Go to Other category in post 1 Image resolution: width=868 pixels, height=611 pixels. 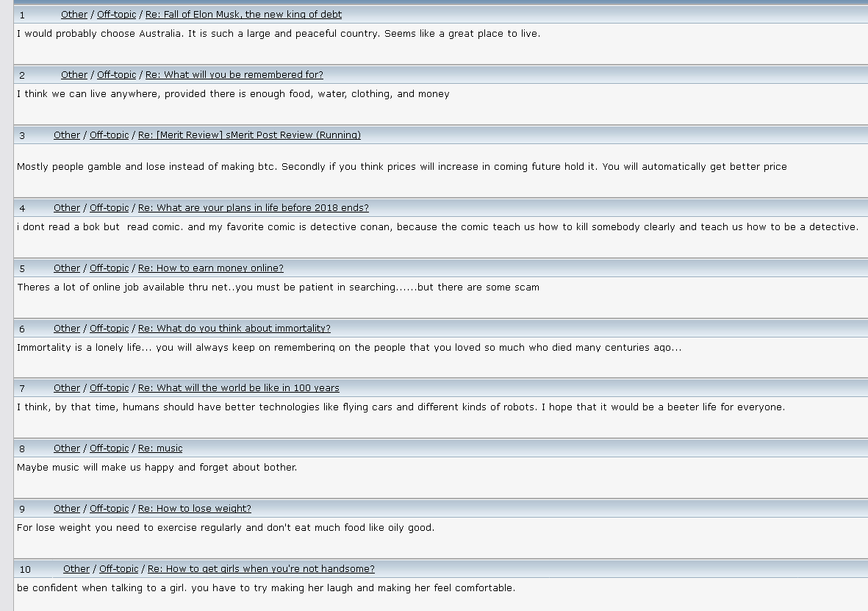point(74,15)
